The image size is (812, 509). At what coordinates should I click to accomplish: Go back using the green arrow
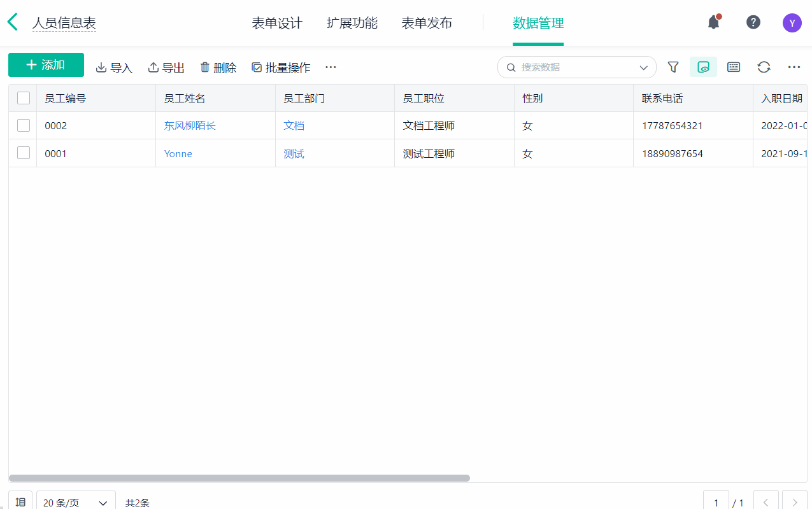pyautogui.click(x=12, y=22)
